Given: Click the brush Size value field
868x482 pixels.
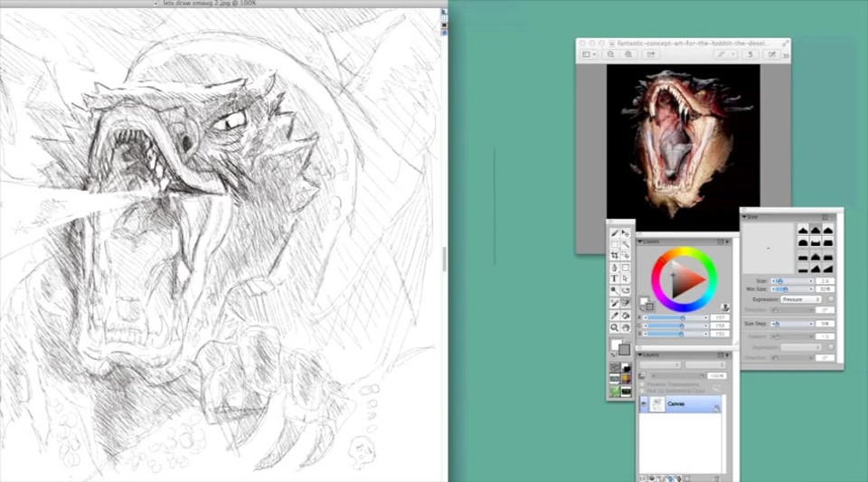Looking at the screenshot, I should click(x=826, y=281).
